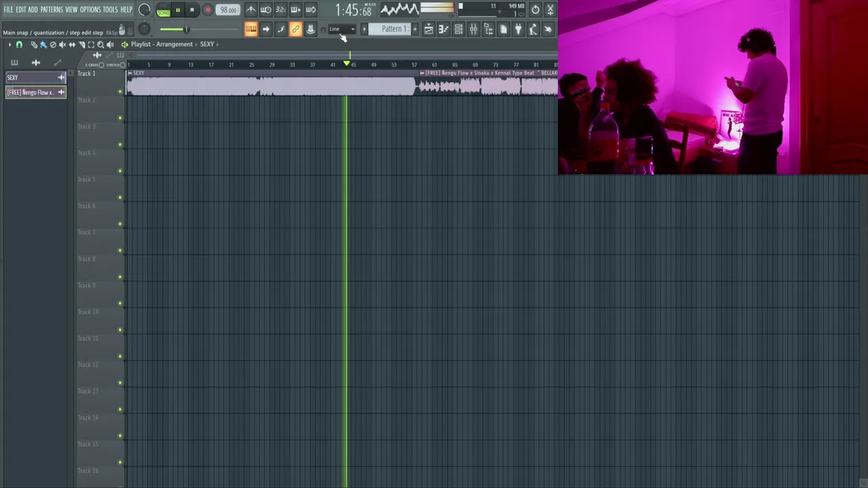This screenshot has width=868, height=488.
Task: Select the playlist Zoom tool
Action: 100,45
